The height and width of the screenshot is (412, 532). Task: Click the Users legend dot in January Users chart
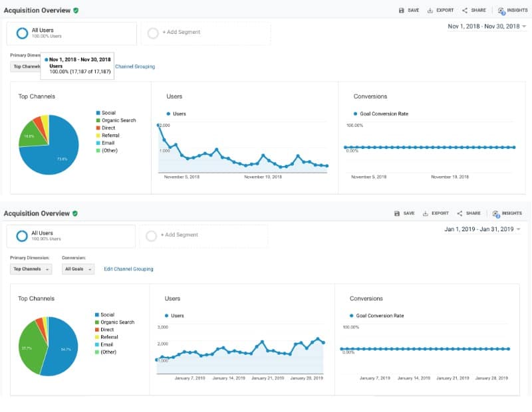[166, 316]
